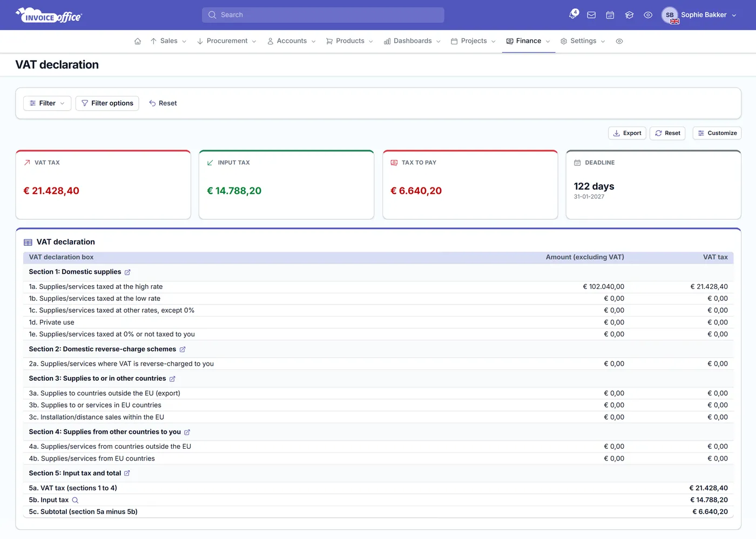Open the Procurement menu
Screen dimensions: 756x539
227,41
